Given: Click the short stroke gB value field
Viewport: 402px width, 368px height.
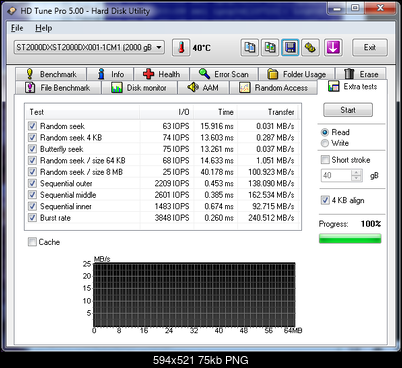Looking at the screenshot, I should click(336, 175).
